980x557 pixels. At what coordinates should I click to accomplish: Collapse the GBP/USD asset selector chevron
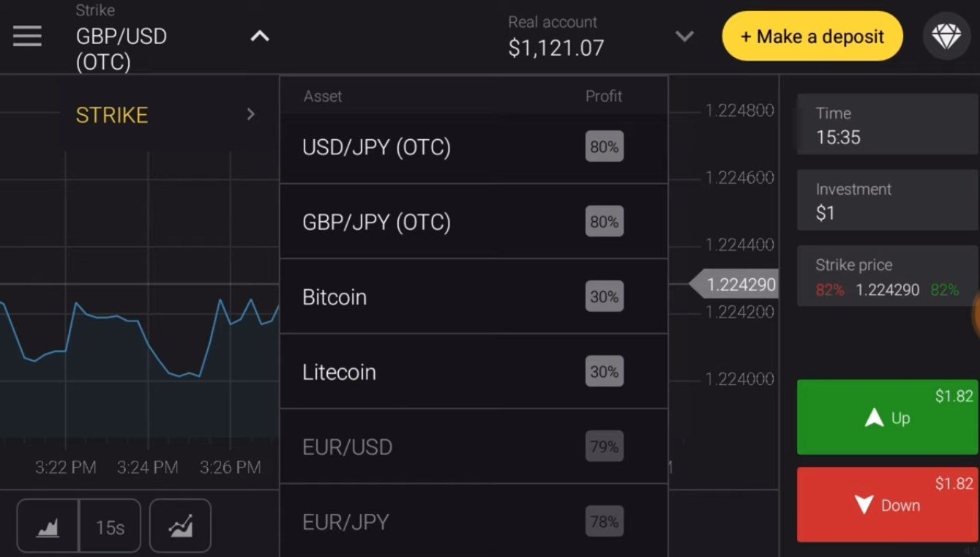[x=260, y=36]
